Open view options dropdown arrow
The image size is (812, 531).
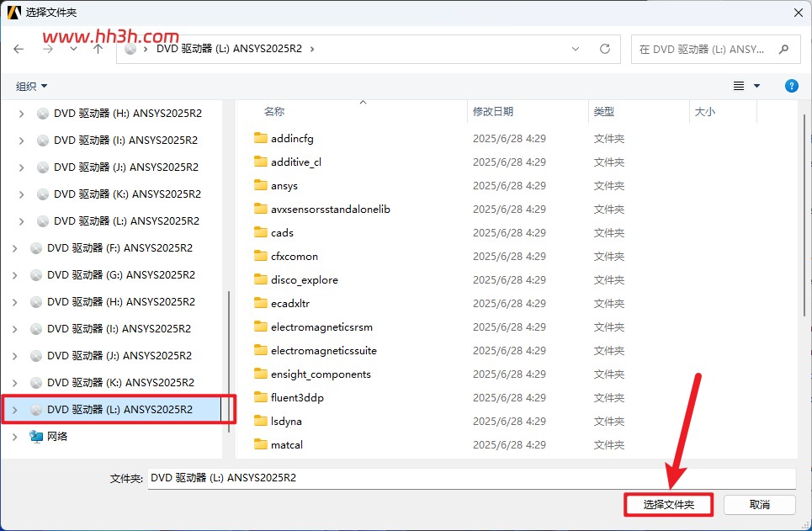point(756,86)
